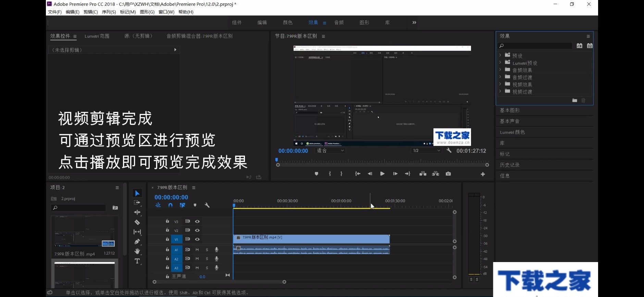Viewport: 644px width, 297px height.
Task: Open the monitor button editor plus
Action: (483, 174)
